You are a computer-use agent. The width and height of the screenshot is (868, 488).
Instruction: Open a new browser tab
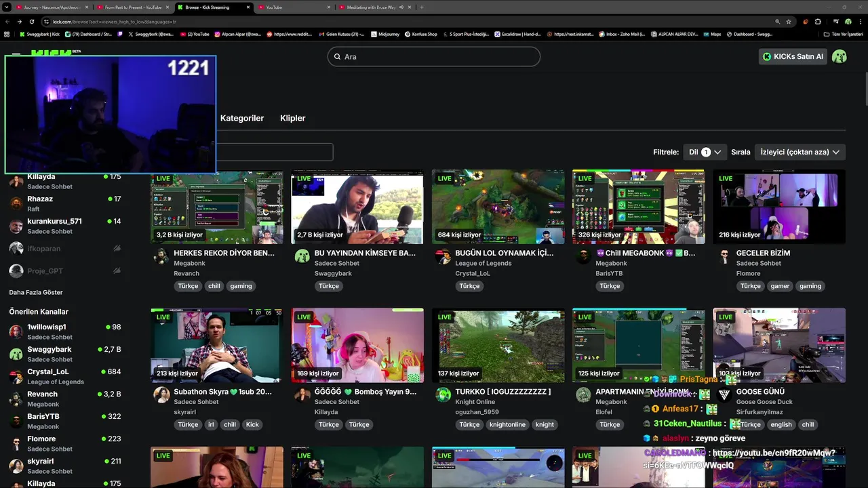click(x=422, y=7)
